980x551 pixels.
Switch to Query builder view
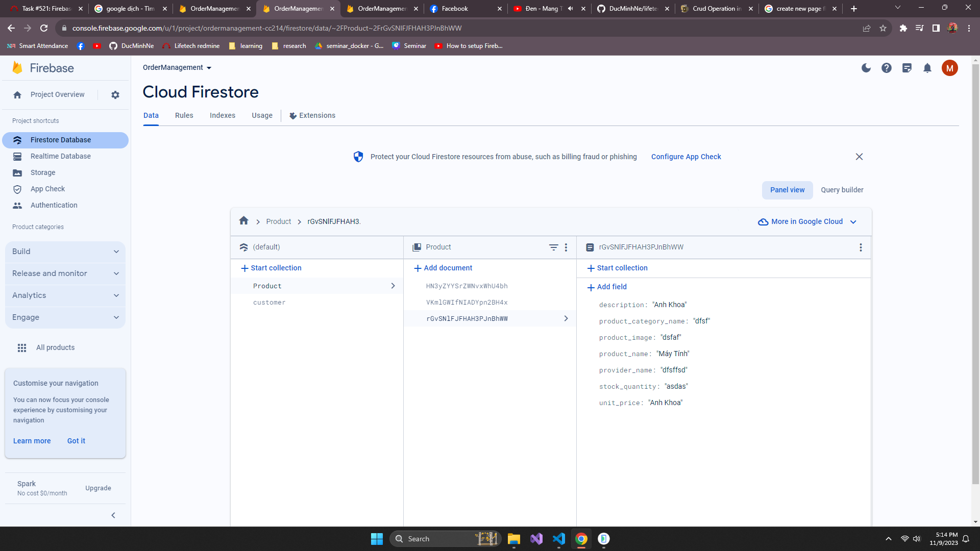842,190
